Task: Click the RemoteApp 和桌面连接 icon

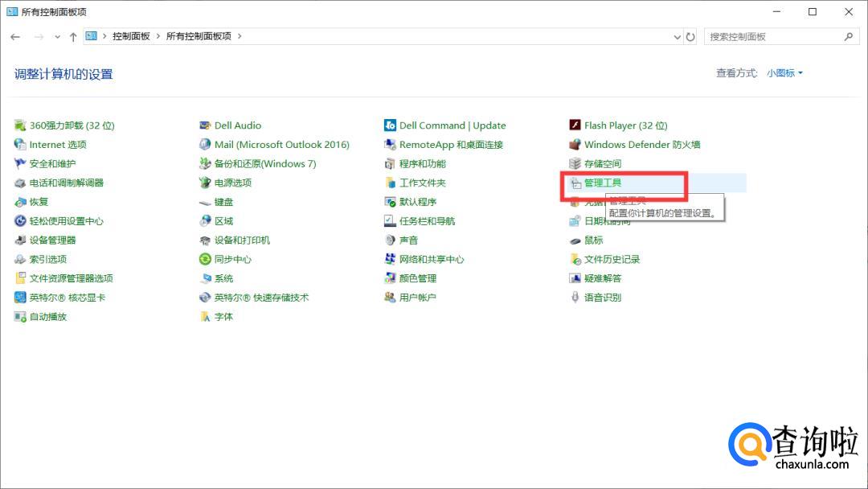Action: [x=390, y=145]
